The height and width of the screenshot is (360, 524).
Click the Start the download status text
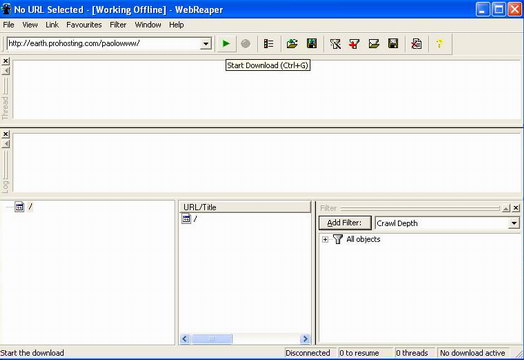click(32, 353)
